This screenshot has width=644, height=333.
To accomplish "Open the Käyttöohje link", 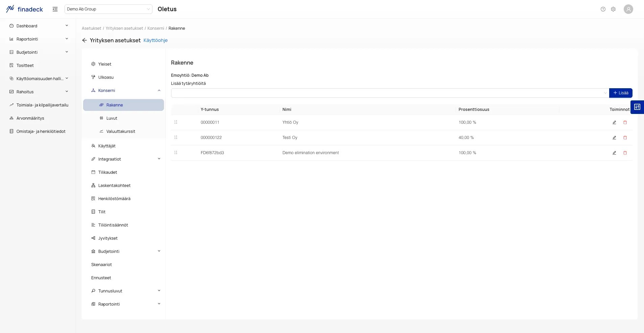I will (x=156, y=40).
